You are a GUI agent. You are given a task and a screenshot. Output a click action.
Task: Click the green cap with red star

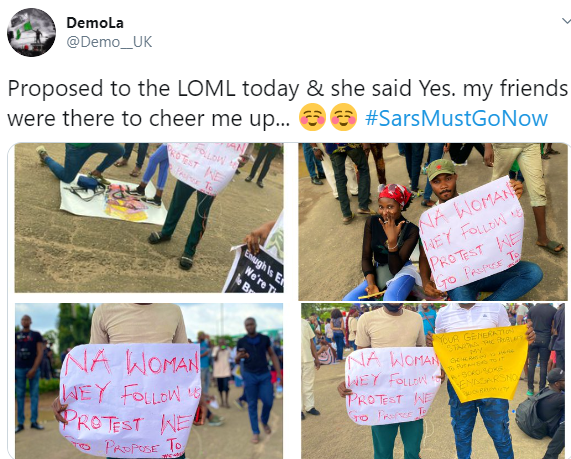(x=441, y=169)
